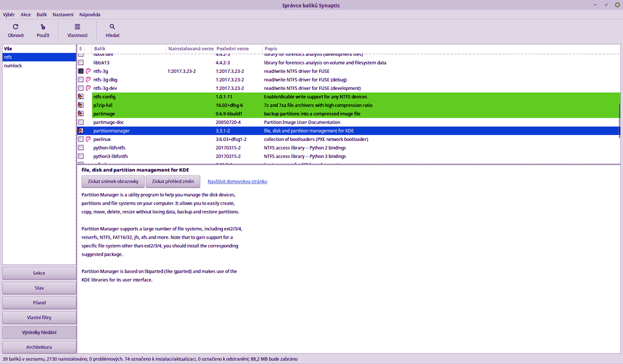Click the install-marked status icon of p7zip-full
Image resolution: width=623 pixels, height=364 pixels.
[80, 105]
